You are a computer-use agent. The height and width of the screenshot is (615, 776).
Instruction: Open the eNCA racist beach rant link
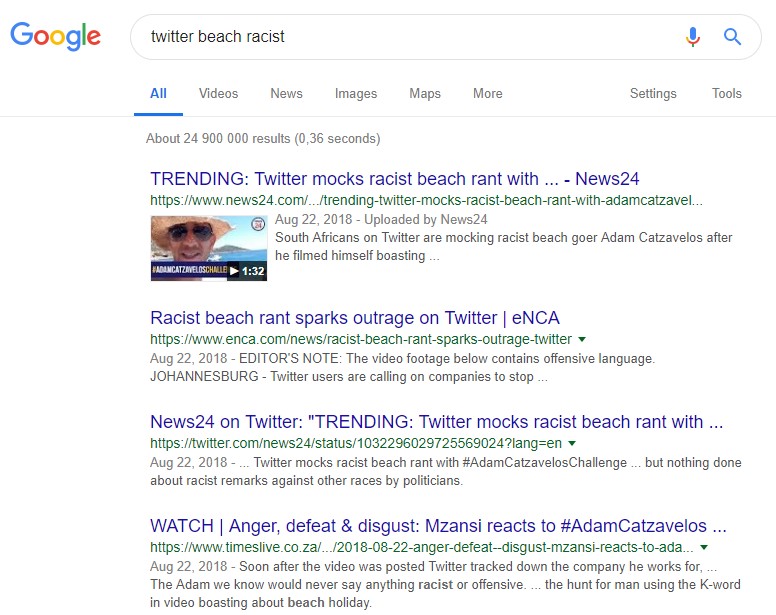[x=355, y=318]
